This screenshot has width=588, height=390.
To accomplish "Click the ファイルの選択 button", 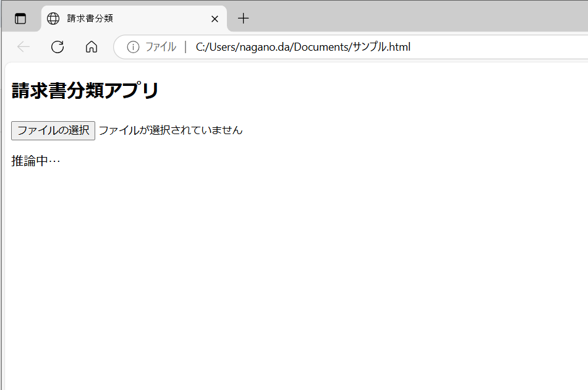I will (x=53, y=130).
